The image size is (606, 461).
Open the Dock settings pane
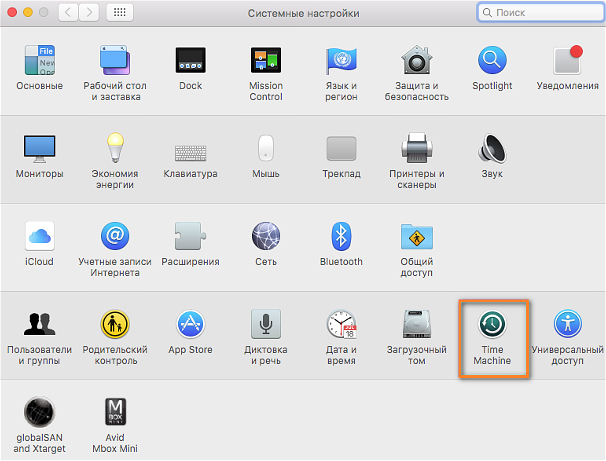pos(190,61)
